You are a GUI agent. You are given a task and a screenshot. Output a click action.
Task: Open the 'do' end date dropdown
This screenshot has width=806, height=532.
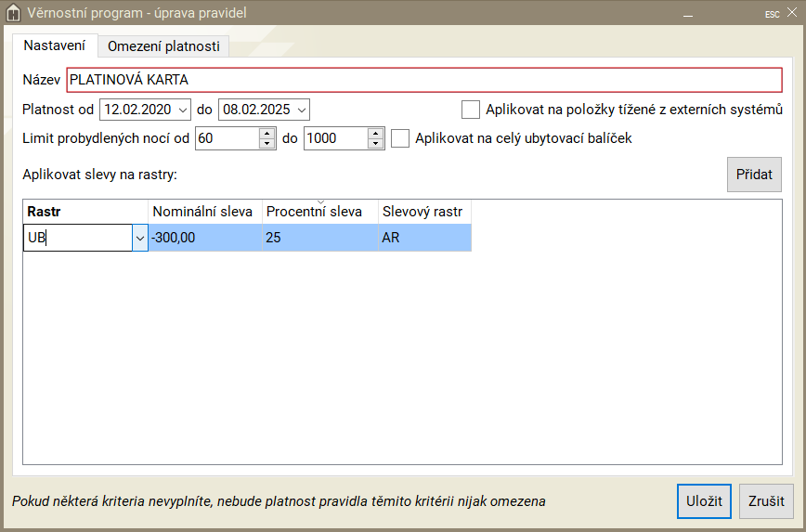point(300,110)
